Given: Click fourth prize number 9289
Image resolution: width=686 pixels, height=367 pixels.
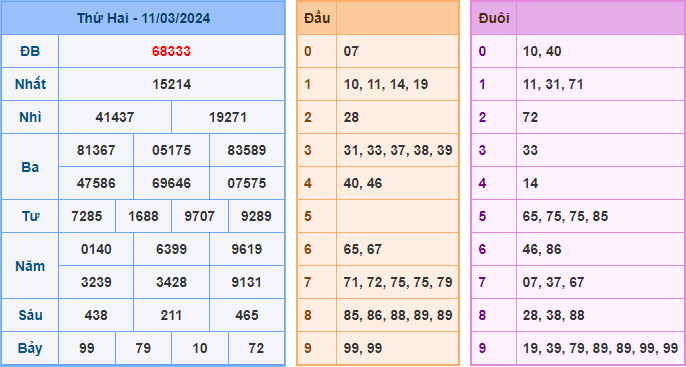Looking at the screenshot, I should coord(256,216).
